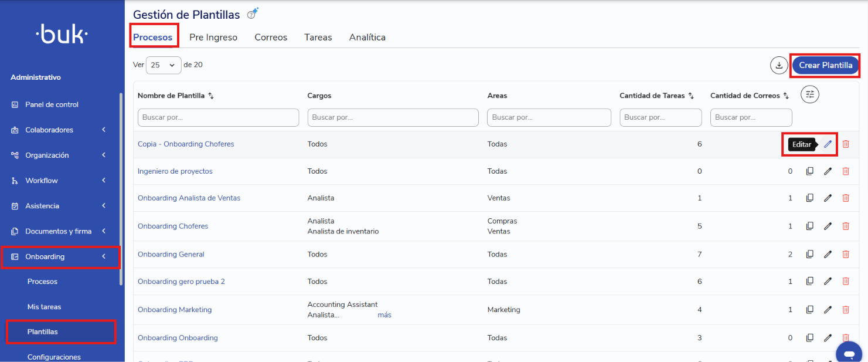Click the download icon next to Crear Plantilla
This screenshot has height=362, width=868.
click(779, 65)
